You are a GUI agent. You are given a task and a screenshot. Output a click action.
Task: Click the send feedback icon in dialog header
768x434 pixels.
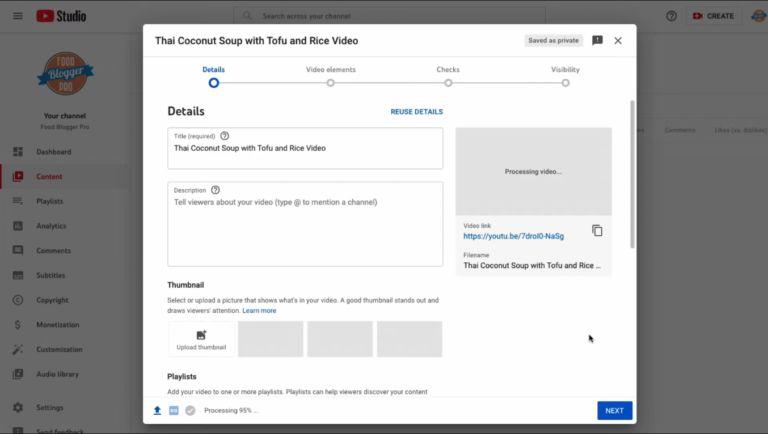coord(598,41)
